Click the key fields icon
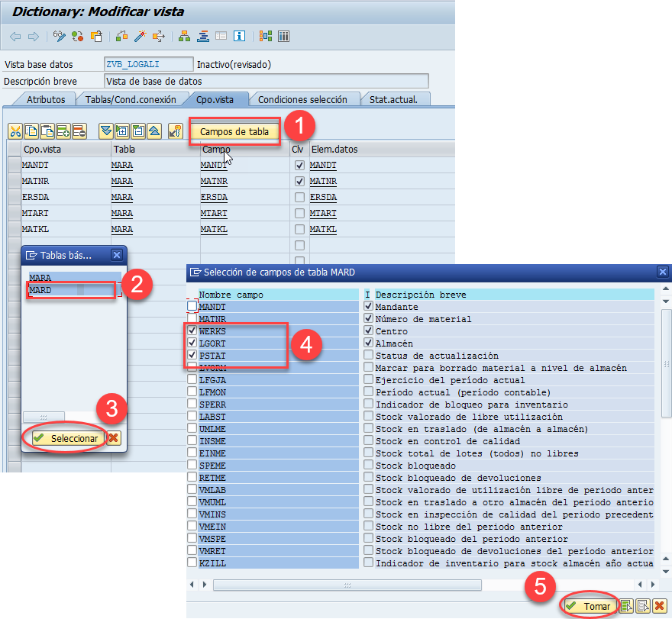 pyautogui.click(x=176, y=131)
